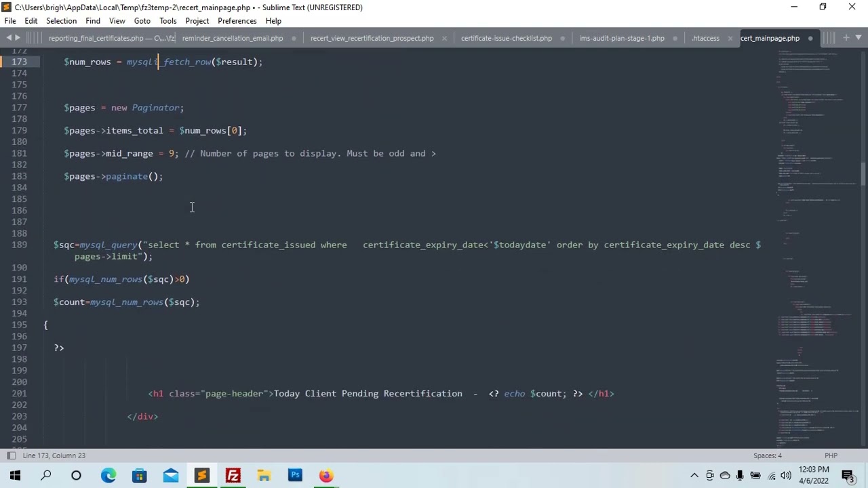
Task: Open the Mail app in the taskbar
Action: point(170,475)
